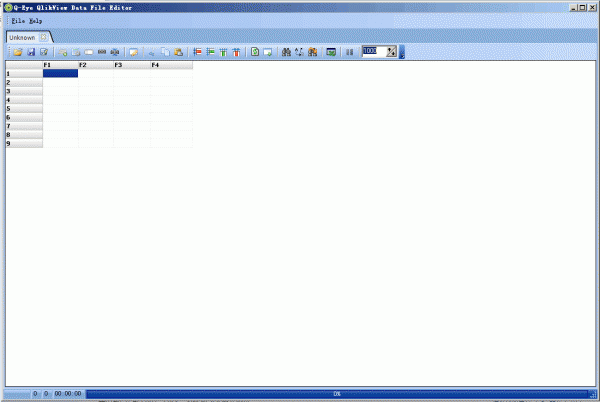Click the Q-Eye application icon in title bar
This screenshot has height=402, width=600.
(8, 7)
